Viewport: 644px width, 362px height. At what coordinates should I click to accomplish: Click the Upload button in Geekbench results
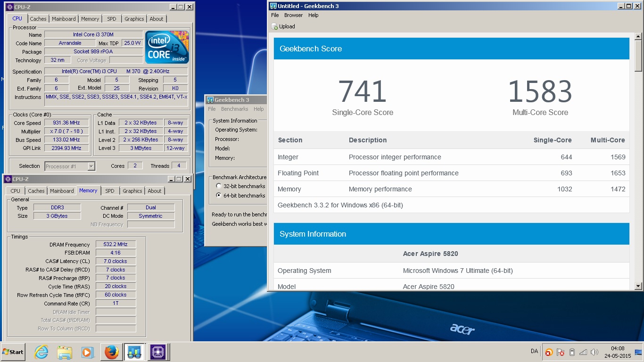point(283,26)
